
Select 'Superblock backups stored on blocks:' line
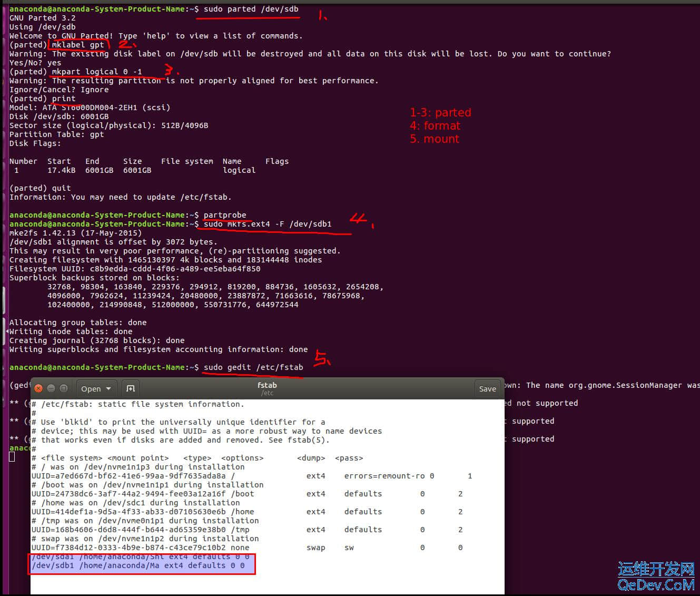tap(95, 278)
